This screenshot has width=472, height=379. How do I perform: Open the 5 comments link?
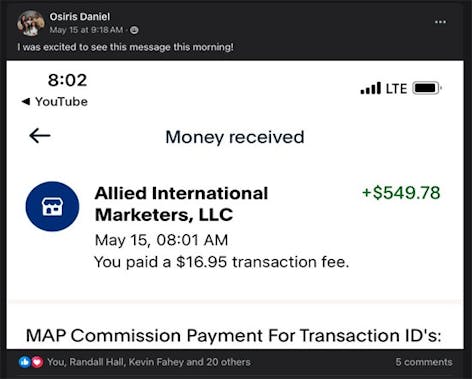424,362
